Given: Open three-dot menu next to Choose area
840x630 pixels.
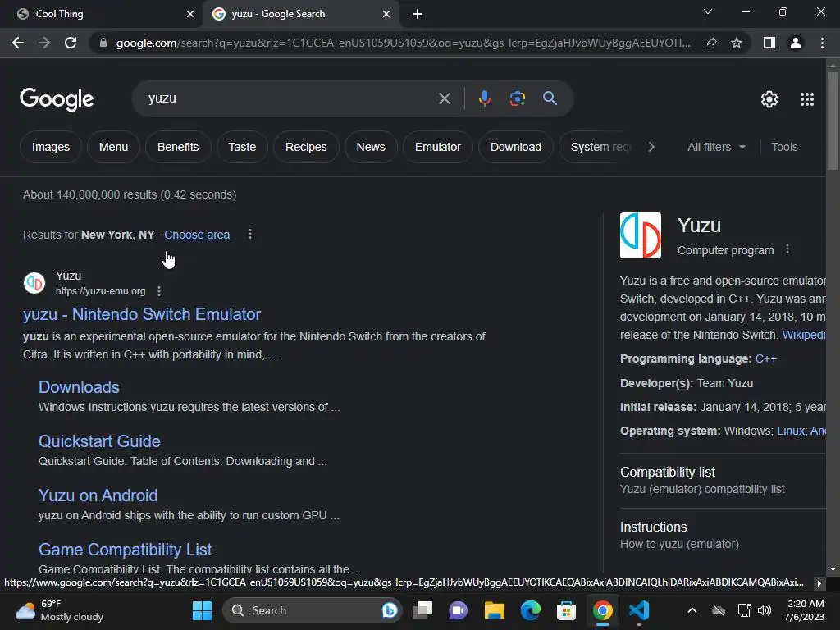Looking at the screenshot, I should 249,234.
